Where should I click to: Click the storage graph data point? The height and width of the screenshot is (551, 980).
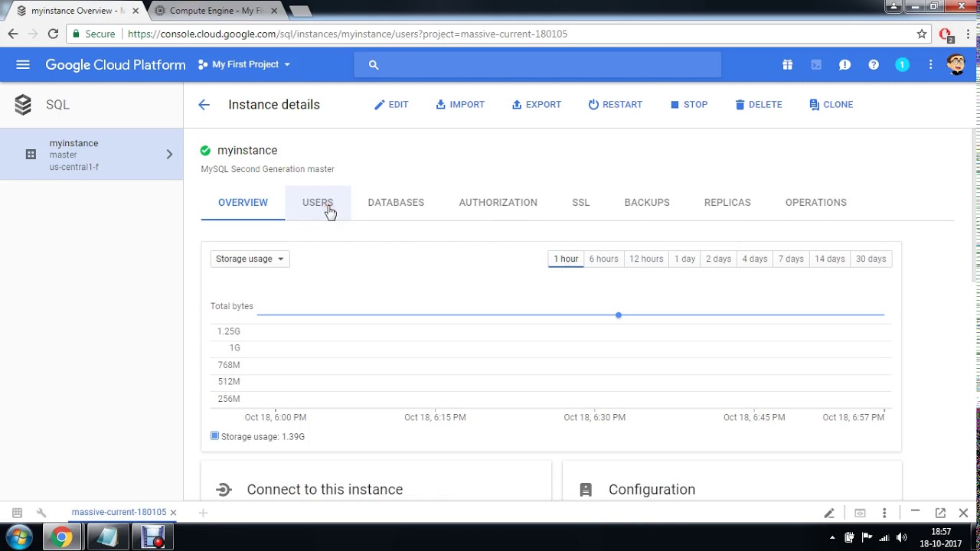click(618, 315)
